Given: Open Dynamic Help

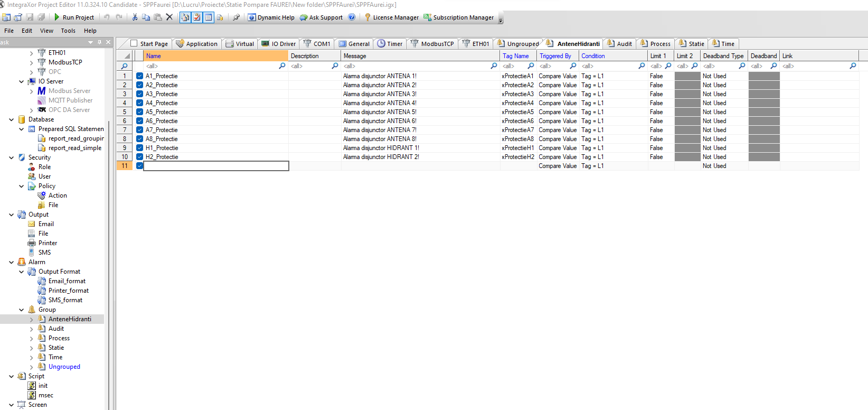Looking at the screenshot, I should 271,17.
